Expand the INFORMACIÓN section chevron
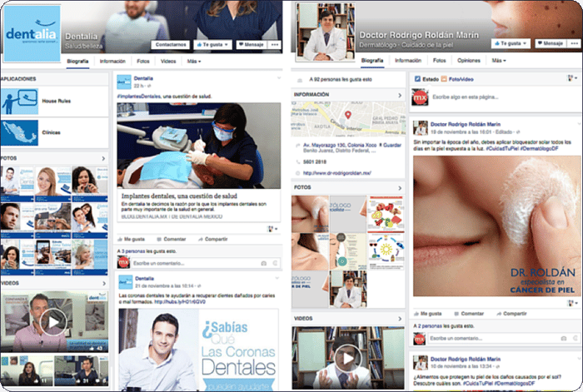This screenshot has width=583, height=392. [400, 95]
